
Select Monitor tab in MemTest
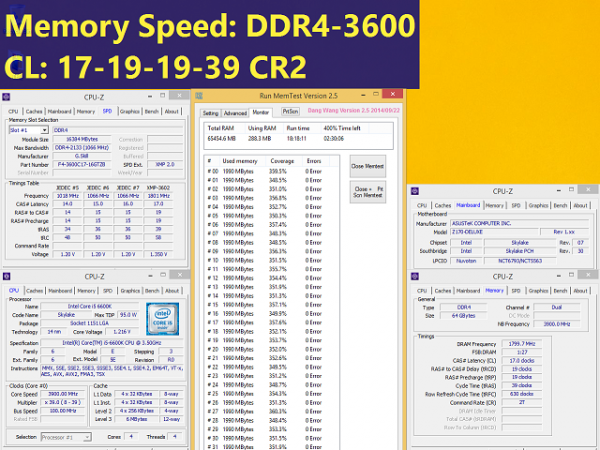point(261,112)
